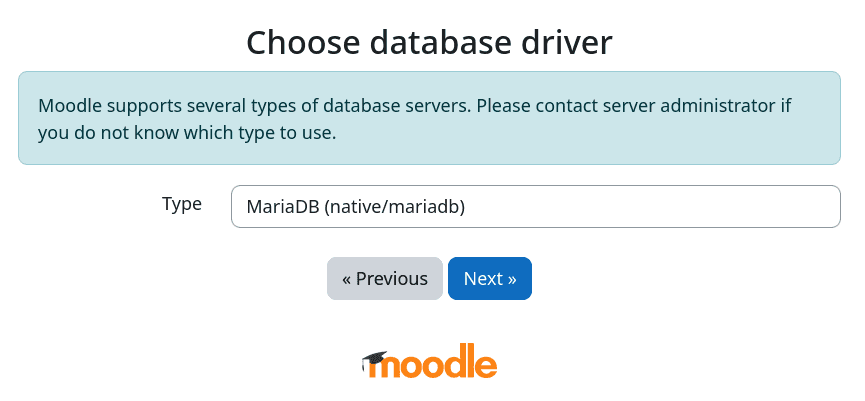
Task: Click the "Type" field label
Action: (182, 204)
